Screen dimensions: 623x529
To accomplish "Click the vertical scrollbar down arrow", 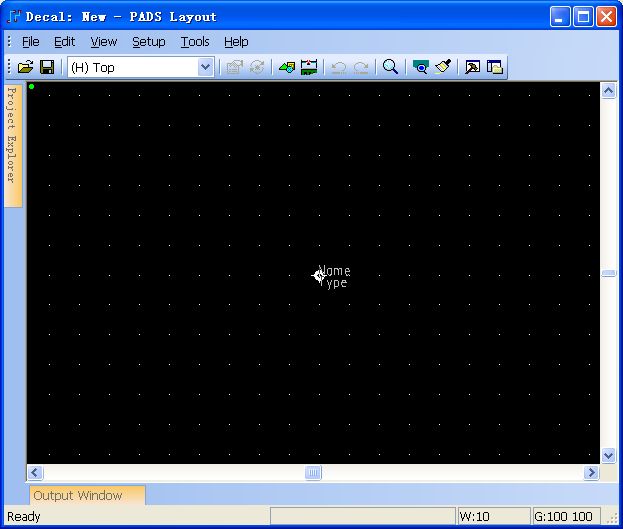I will point(608,455).
